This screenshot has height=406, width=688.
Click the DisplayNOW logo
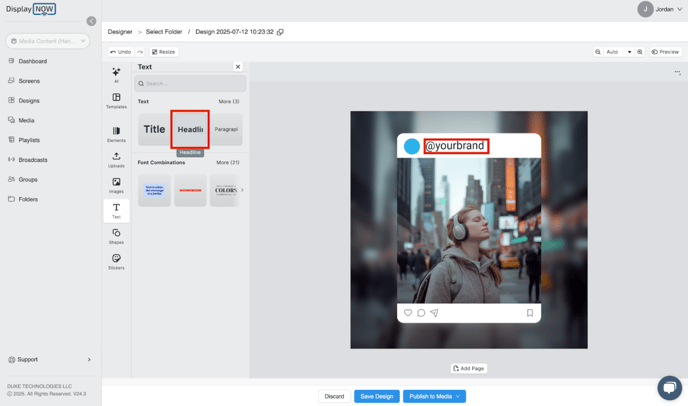[x=31, y=9]
